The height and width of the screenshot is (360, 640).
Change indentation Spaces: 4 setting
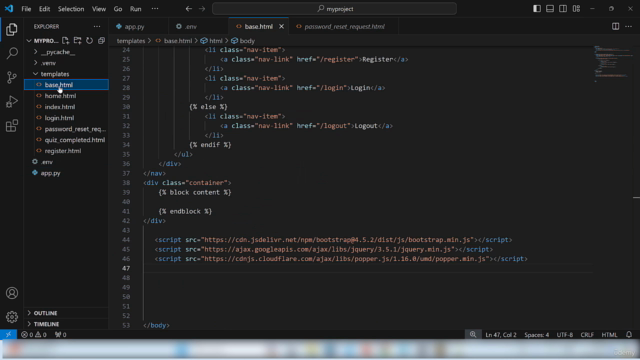pyautogui.click(x=536, y=335)
